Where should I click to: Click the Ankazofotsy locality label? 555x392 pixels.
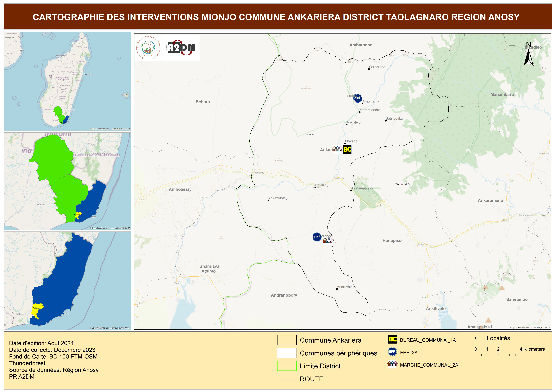point(278,198)
